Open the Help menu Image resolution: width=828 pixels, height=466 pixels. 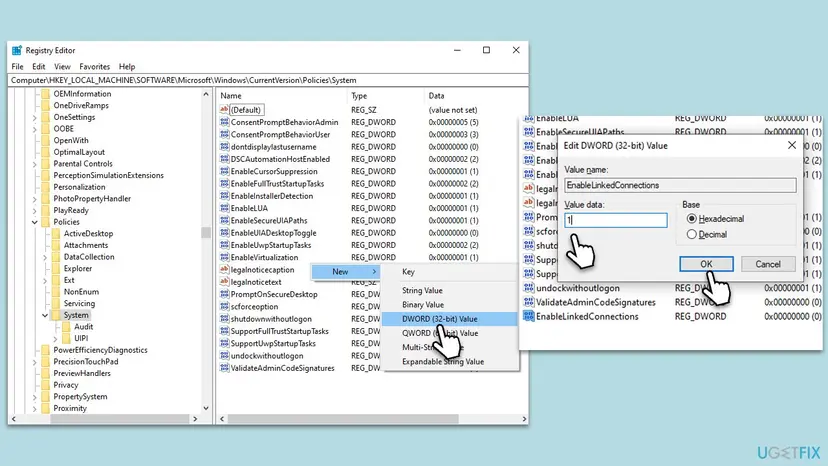(x=127, y=67)
